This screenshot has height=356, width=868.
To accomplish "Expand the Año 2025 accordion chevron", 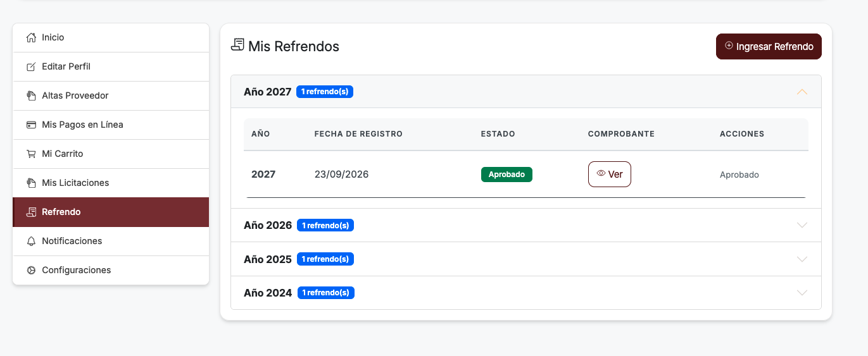I will [802, 259].
